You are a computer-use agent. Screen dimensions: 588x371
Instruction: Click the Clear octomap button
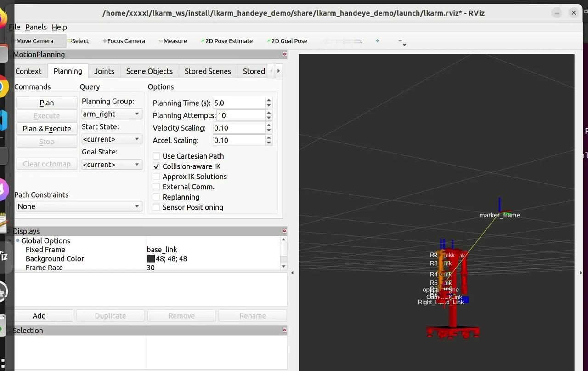46,164
